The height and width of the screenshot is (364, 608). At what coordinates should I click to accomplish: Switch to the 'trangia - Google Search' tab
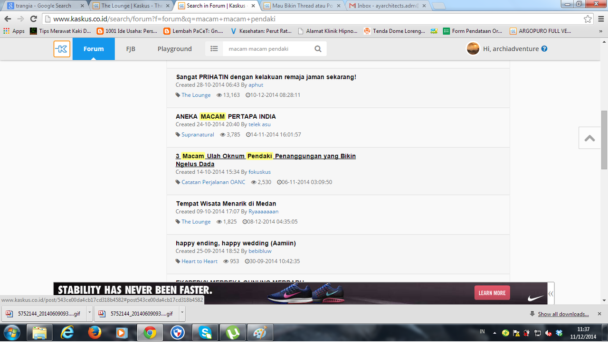click(44, 6)
